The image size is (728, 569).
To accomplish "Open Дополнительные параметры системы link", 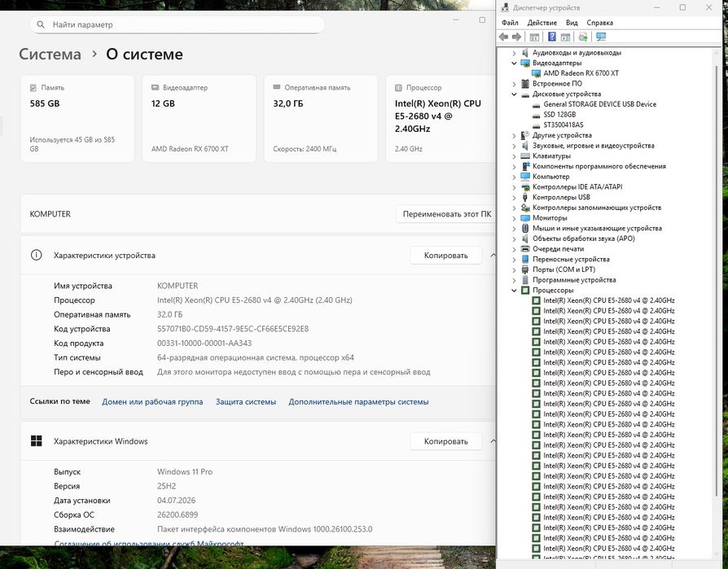I will click(358, 402).
